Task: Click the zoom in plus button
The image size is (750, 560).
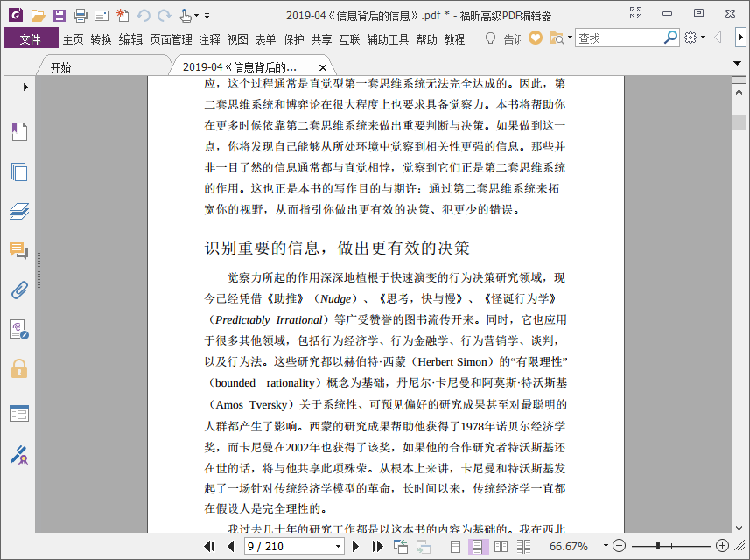Action: (x=722, y=546)
